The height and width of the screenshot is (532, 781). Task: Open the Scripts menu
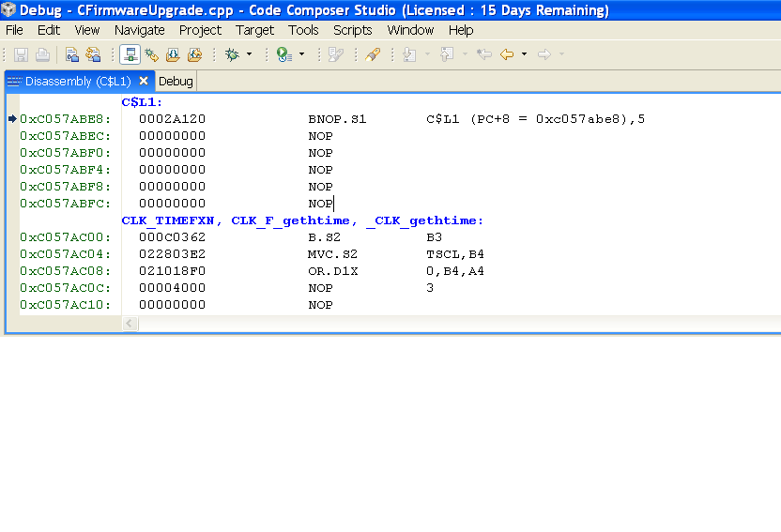[353, 30]
